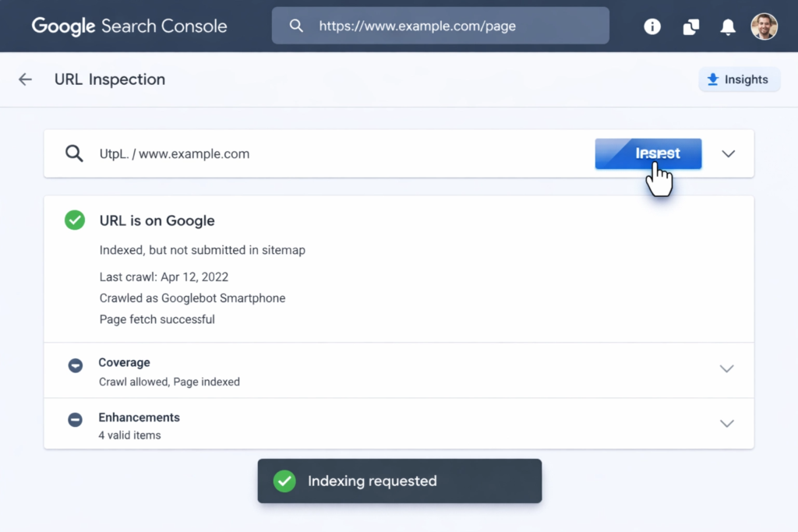Image resolution: width=798 pixels, height=532 pixels.
Task: Click the Search Console back arrow
Action: point(25,79)
